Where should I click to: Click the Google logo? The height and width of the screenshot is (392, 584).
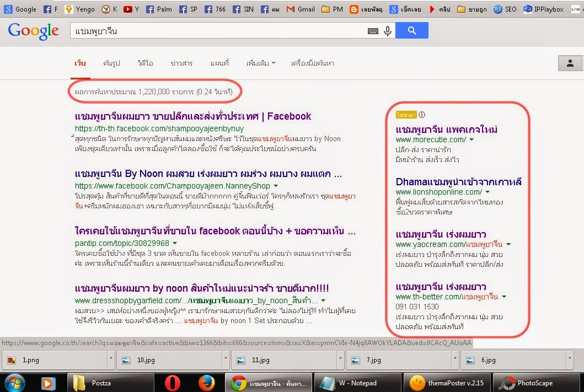pyautogui.click(x=33, y=31)
